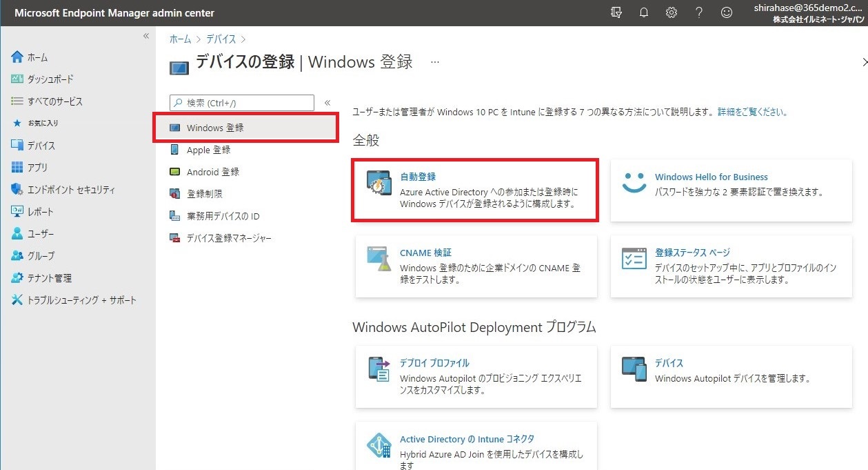Open the 登録ステータス ページ link
The height and width of the screenshot is (470, 868).
692,253
